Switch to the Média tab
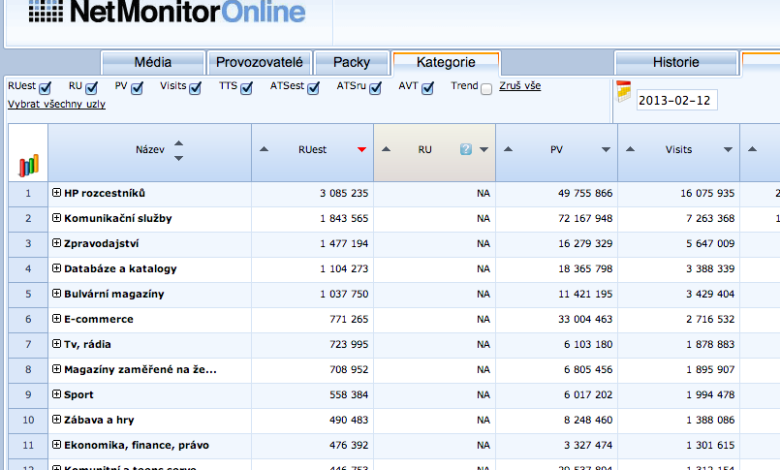The image size is (780, 470). point(152,62)
